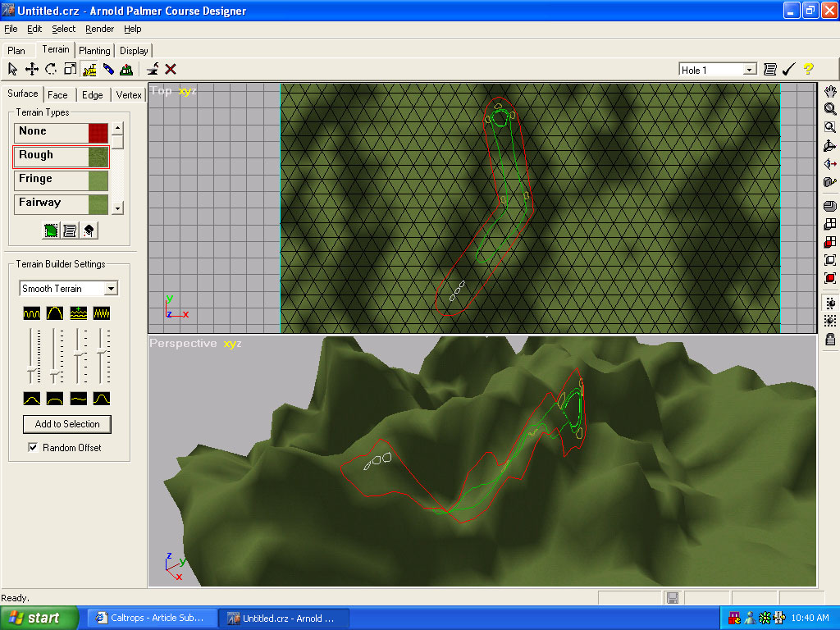Click the padlock lock icon
Viewport: 840px width, 630px height.
830,339
